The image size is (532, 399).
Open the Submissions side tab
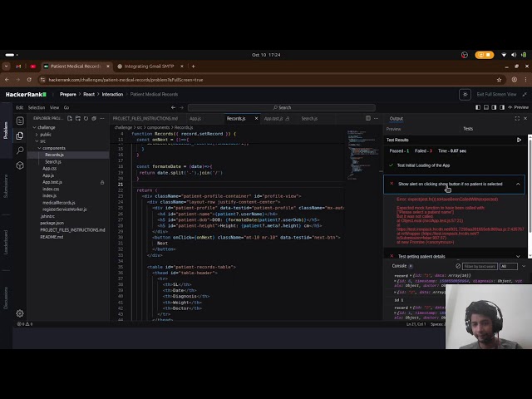click(x=6, y=186)
